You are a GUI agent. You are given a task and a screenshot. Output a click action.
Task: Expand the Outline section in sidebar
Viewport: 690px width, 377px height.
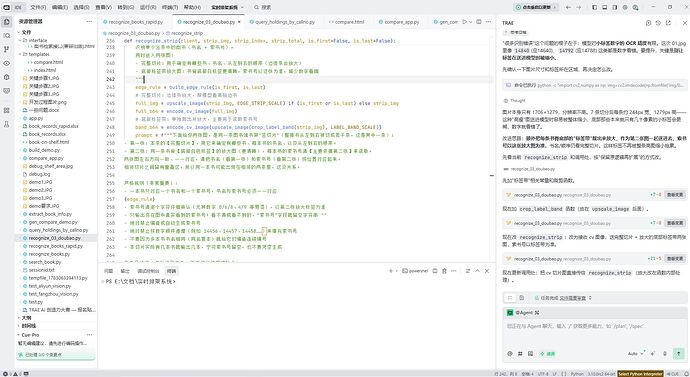click(26, 318)
